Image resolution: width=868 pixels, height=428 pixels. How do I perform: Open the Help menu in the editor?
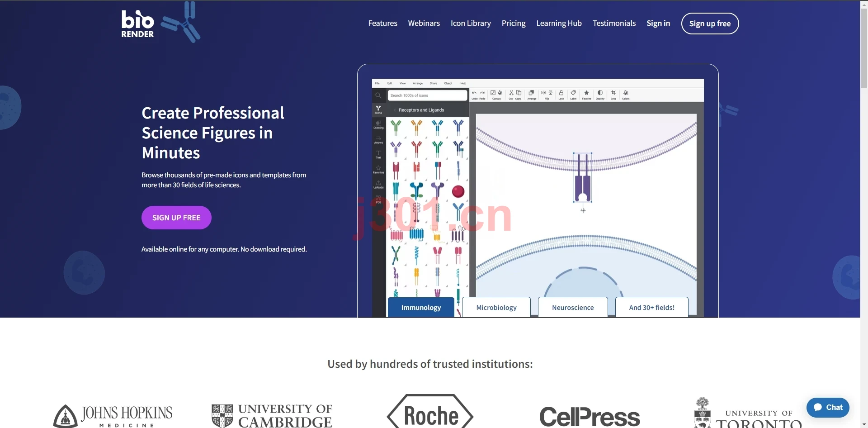click(463, 83)
